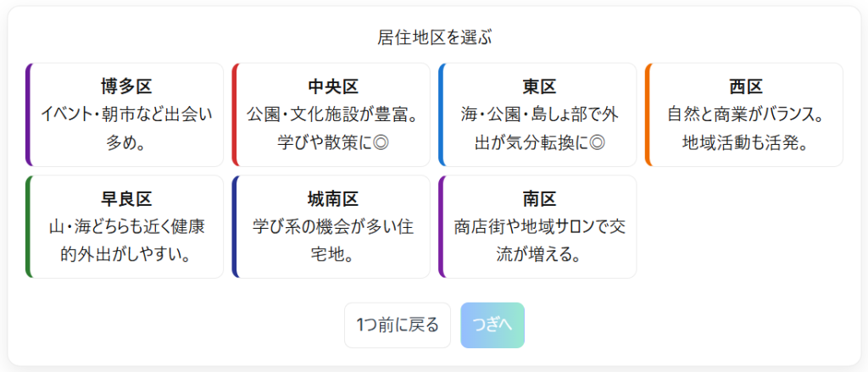Click the description 自然と商業がバランス
The width and height of the screenshot is (868, 372).
point(745,127)
